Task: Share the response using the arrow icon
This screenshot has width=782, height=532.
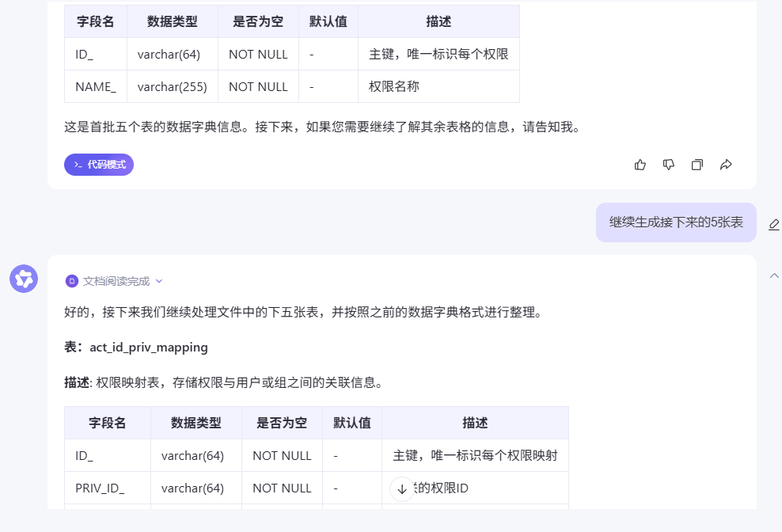Action: (x=726, y=165)
